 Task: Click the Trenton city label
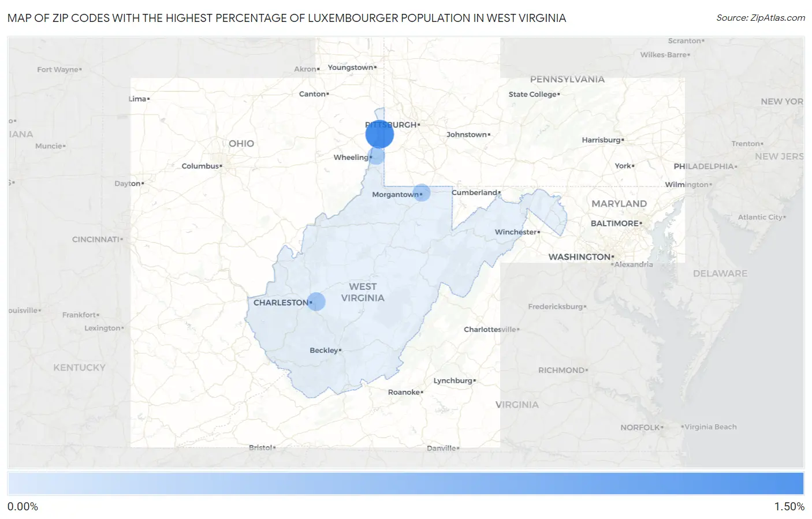tap(746, 144)
